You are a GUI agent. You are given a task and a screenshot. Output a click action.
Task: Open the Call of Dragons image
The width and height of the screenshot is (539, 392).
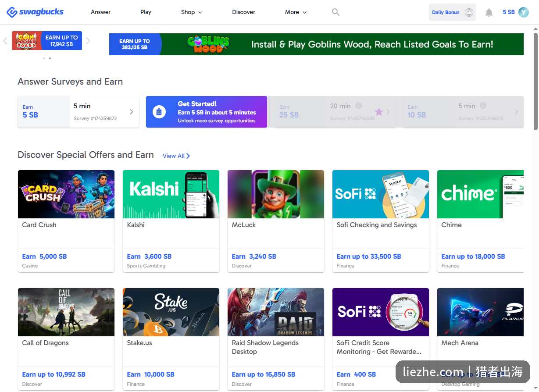click(x=66, y=312)
